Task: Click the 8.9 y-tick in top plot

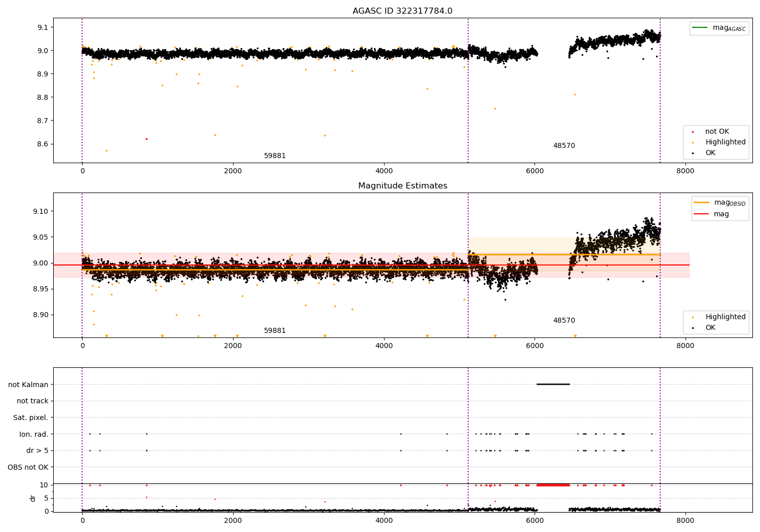Action: pos(43,74)
